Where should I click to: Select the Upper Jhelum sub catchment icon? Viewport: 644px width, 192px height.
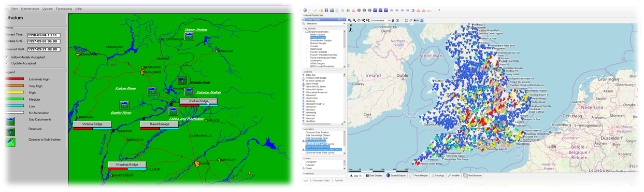click(190, 37)
